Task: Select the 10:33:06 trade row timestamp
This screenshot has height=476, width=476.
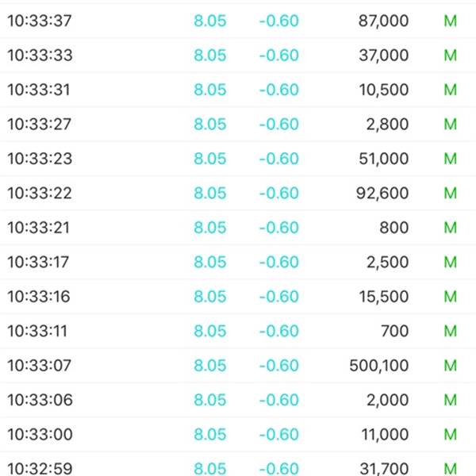Action: coord(40,400)
